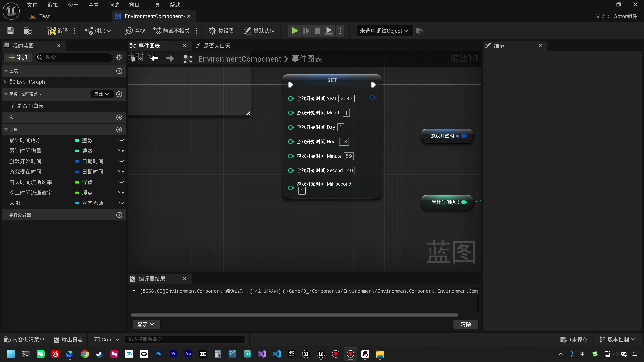Focus the 搜索 search field in My Blueprint

74,57
